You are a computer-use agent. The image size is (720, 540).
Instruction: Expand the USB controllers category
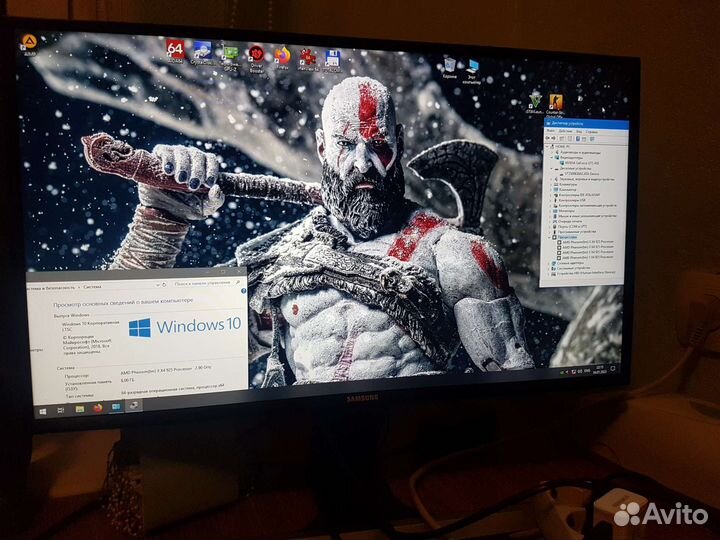[x=551, y=200]
